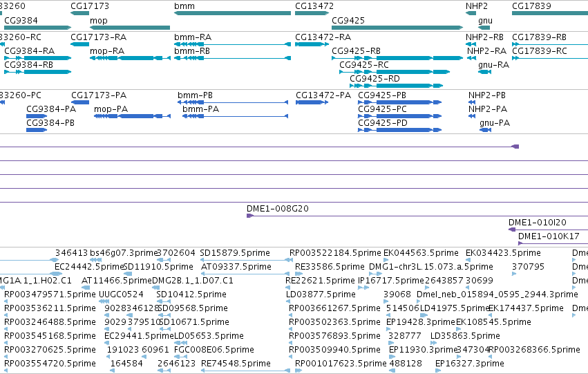Select protein CG9425-PD
588x374 pixels.
point(400,130)
